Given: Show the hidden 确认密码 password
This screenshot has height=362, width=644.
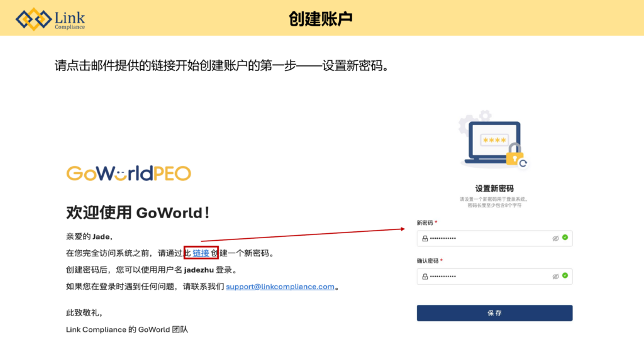Looking at the screenshot, I should pyautogui.click(x=555, y=277).
